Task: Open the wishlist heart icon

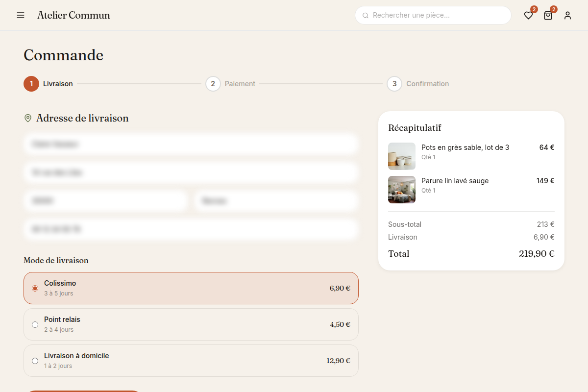Action: point(528,15)
